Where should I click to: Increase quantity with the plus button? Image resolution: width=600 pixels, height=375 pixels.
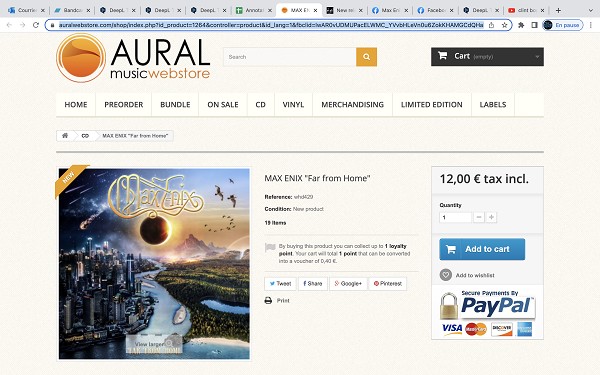click(491, 217)
